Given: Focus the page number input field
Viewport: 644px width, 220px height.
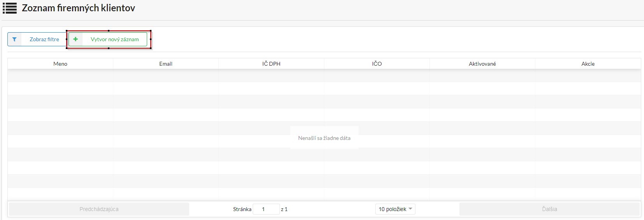Looking at the screenshot, I should (266, 209).
